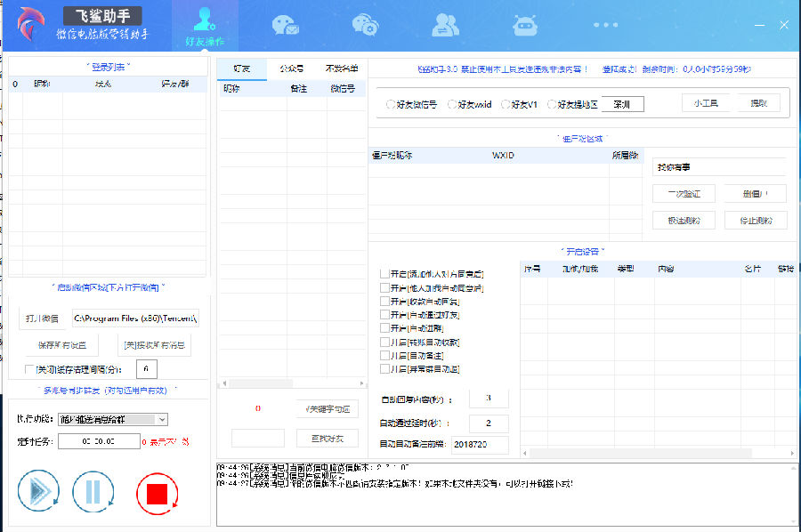Switch to the 不发名单 tab
The width and height of the screenshot is (801, 532).
[341, 68]
